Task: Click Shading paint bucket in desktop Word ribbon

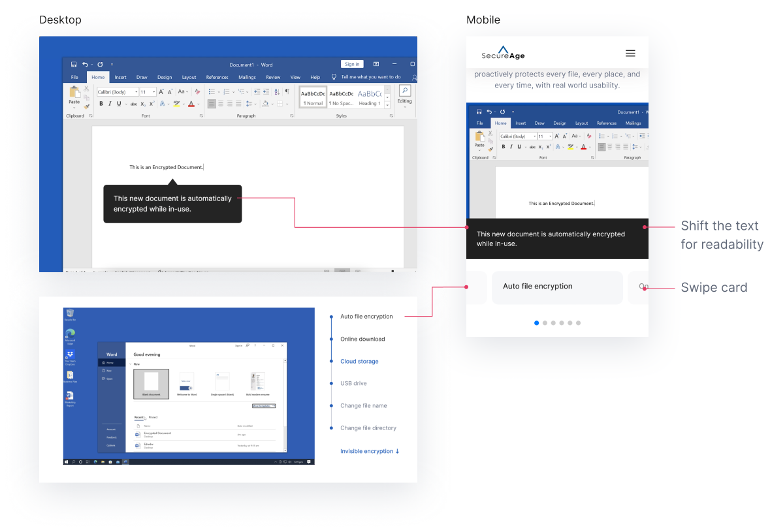Action: 265,104
